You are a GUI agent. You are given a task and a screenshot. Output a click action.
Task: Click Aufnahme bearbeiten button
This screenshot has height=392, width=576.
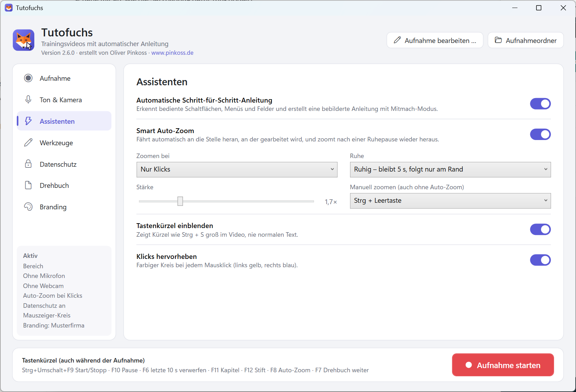(x=435, y=40)
